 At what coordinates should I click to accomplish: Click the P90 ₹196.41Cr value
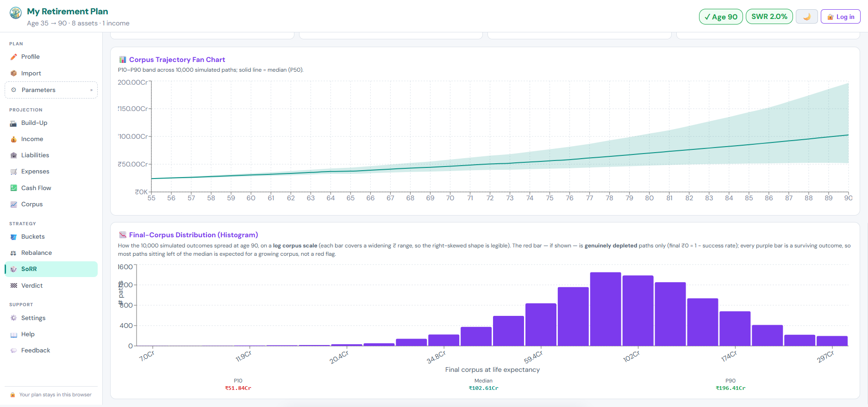[731, 388]
